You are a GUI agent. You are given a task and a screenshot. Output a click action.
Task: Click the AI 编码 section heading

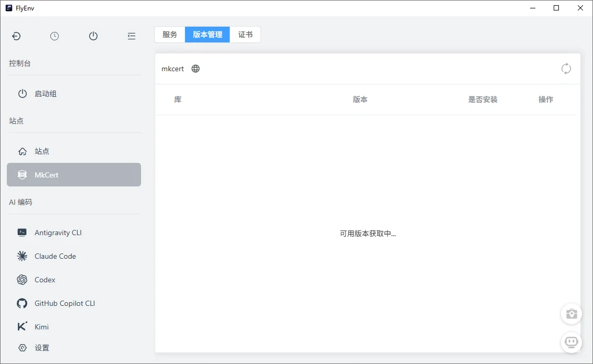[x=20, y=202]
